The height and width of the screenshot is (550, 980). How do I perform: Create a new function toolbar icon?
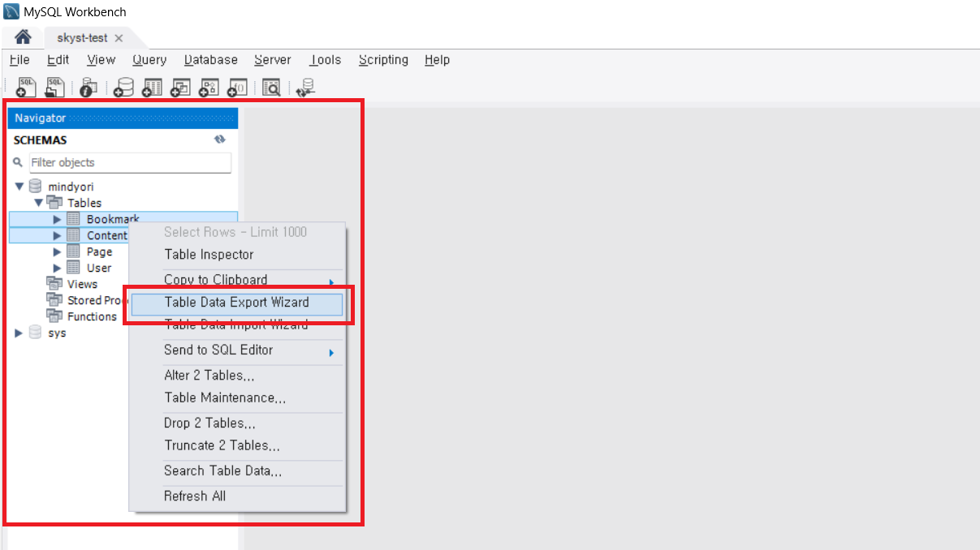point(237,88)
